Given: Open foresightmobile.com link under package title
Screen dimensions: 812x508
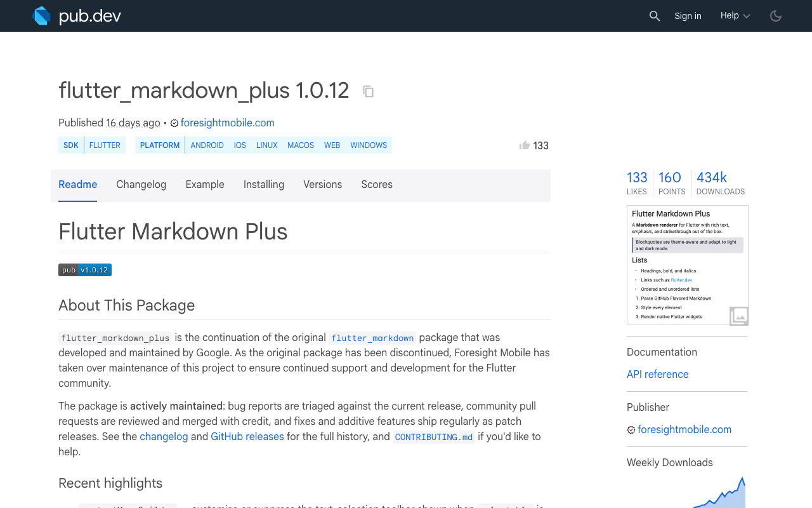Looking at the screenshot, I should click(227, 123).
